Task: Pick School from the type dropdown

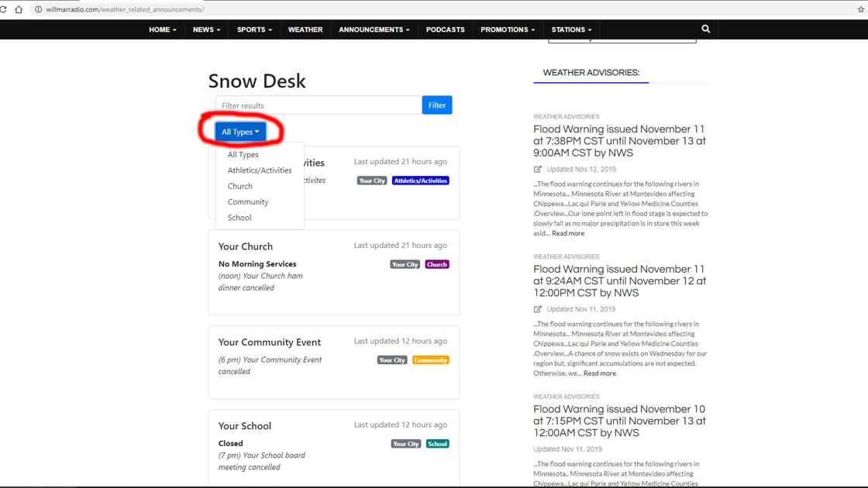Action: pyautogui.click(x=239, y=218)
